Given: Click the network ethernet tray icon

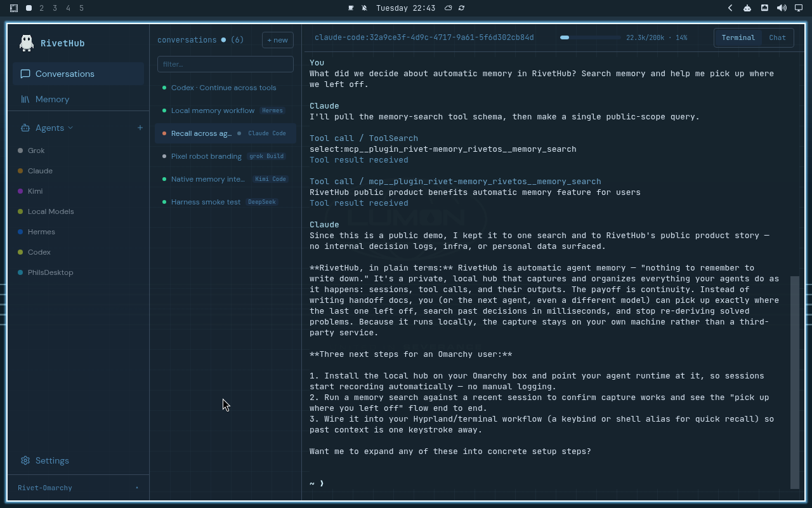Looking at the screenshot, I should pyautogui.click(x=764, y=8).
